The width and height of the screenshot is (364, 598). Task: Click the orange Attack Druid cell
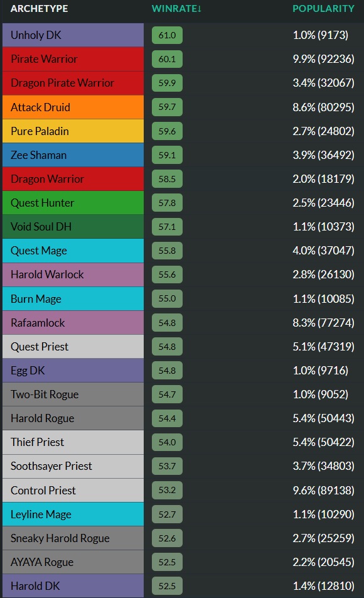coord(73,107)
